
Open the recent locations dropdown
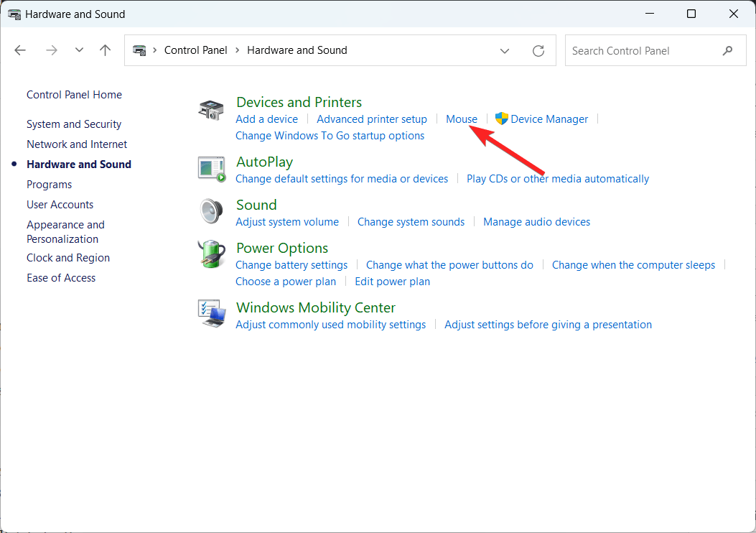pos(79,50)
